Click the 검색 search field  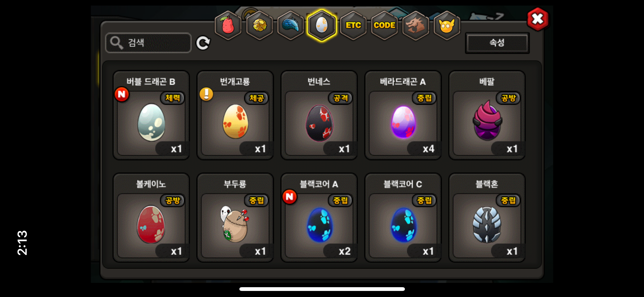[148, 43]
